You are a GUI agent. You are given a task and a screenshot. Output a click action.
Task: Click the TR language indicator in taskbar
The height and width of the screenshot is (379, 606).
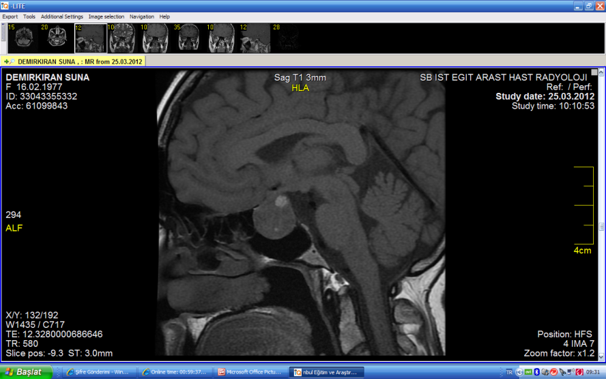click(509, 372)
